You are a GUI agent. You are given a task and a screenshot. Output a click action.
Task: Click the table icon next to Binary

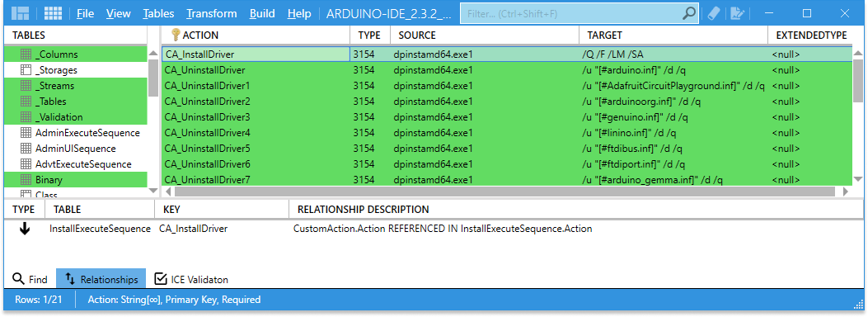26,180
